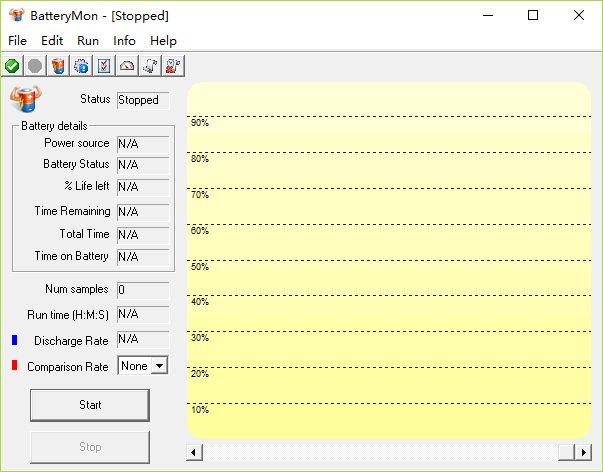Click the blue Discharge Rate color marker
The image size is (603, 472).
15,340
